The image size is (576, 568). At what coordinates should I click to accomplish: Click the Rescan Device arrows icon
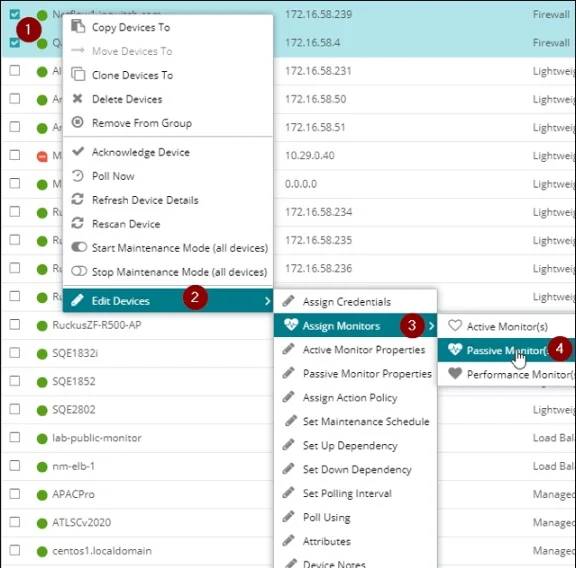[78, 223]
